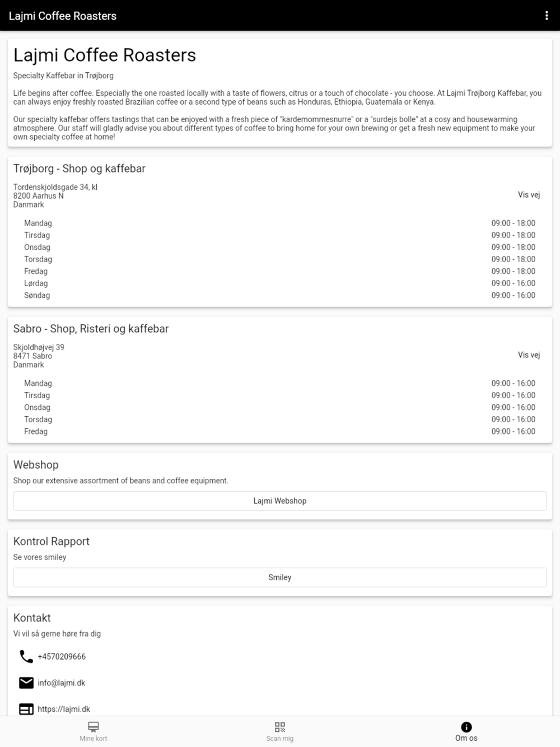Tap the website icon beside https://lajmi.dk

click(x=26, y=709)
